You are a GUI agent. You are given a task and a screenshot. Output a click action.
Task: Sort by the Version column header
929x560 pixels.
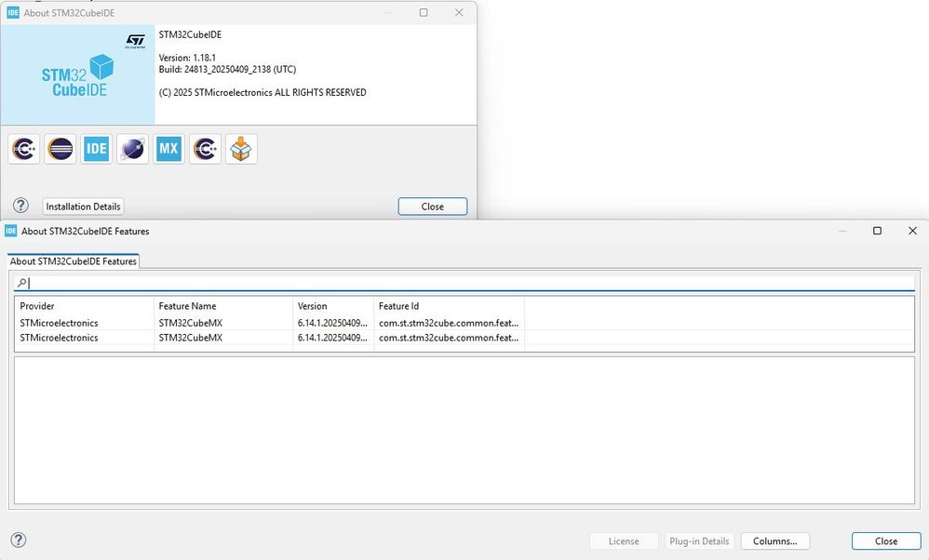[333, 306]
